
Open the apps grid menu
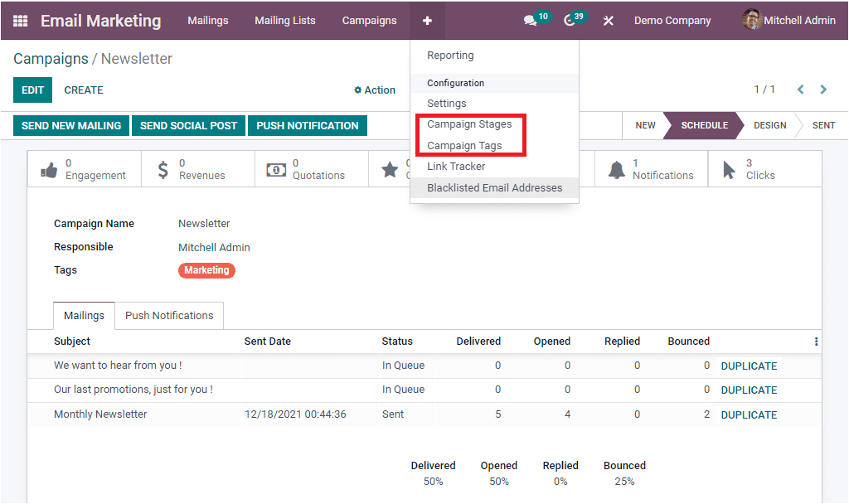(21, 20)
